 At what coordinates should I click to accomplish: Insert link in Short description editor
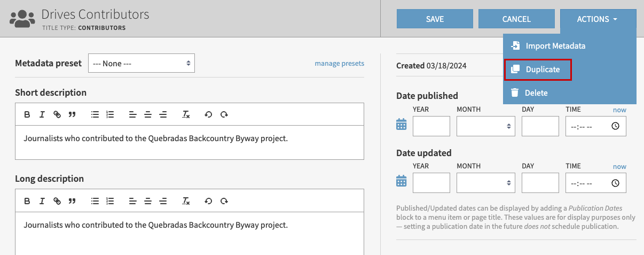[57, 114]
